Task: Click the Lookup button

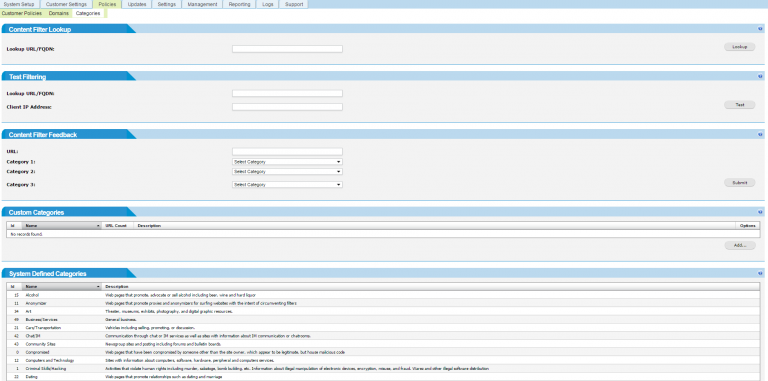Action: click(740, 47)
